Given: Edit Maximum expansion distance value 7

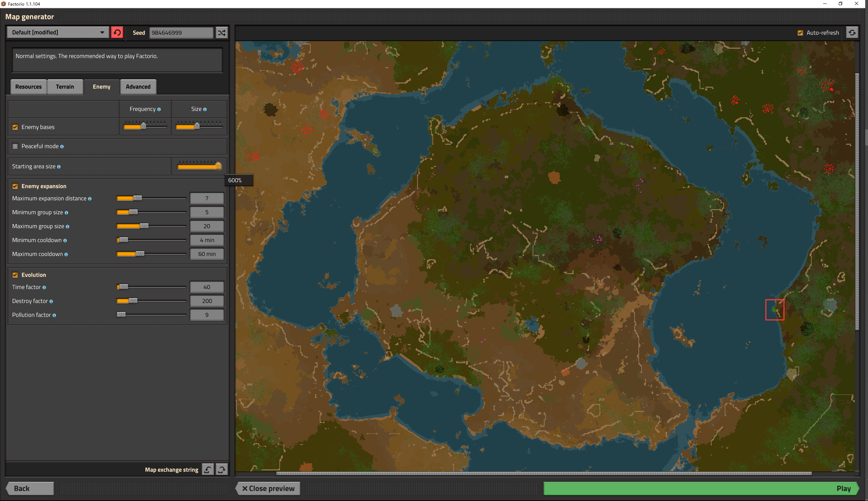Looking at the screenshot, I should (x=207, y=198).
